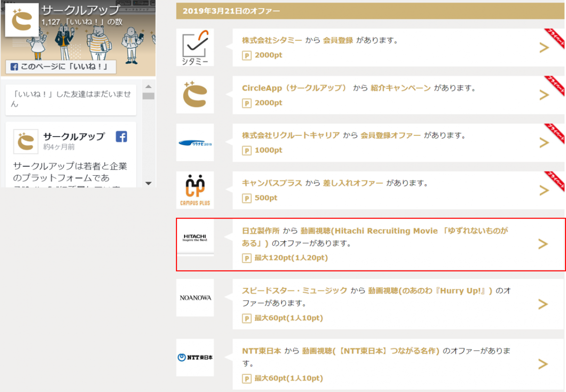This screenshot has width=566, height=392.
Task: Click サークルアップ avatar in Facebook post
Action: (26, 141)
